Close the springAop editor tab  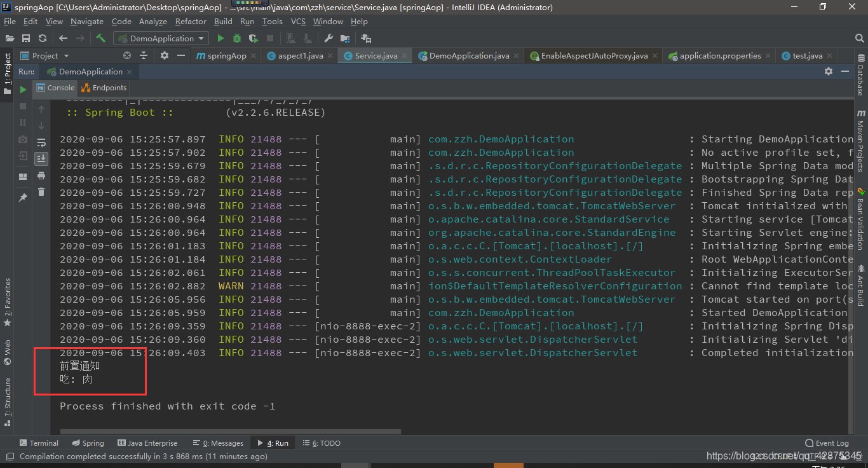click(x=254, y=56)
